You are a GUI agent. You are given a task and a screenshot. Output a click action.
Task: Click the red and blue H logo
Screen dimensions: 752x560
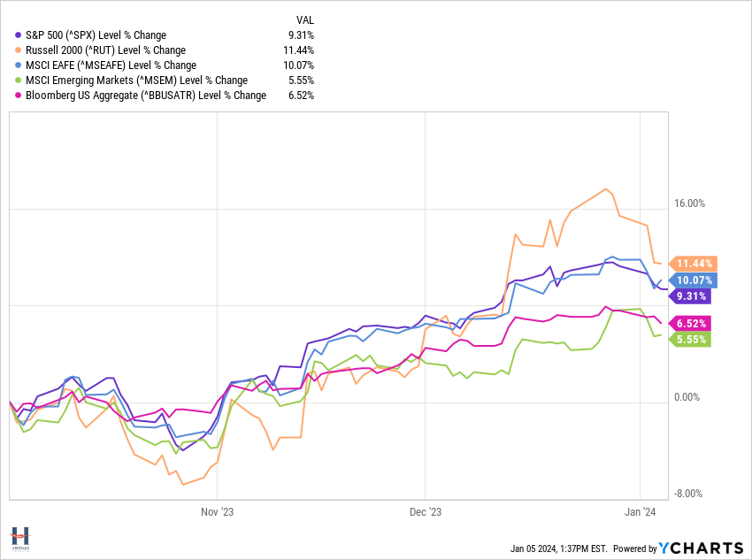pos(20,538)
